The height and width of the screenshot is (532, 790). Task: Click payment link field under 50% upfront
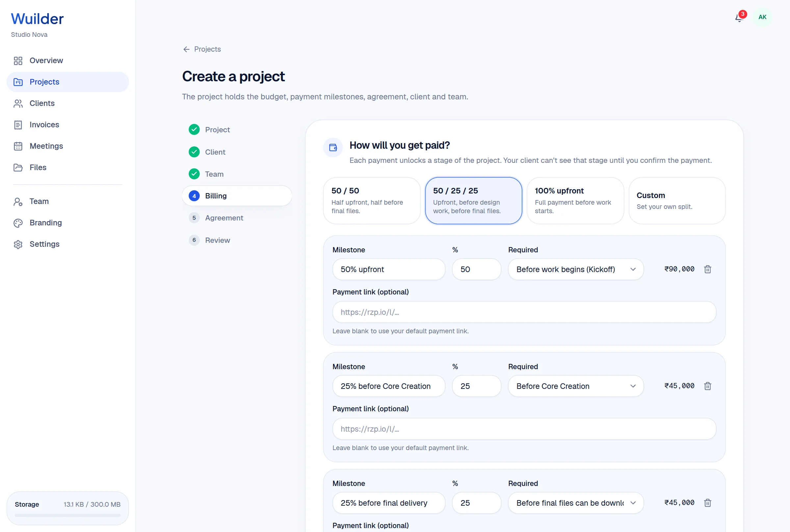[524, 312]
